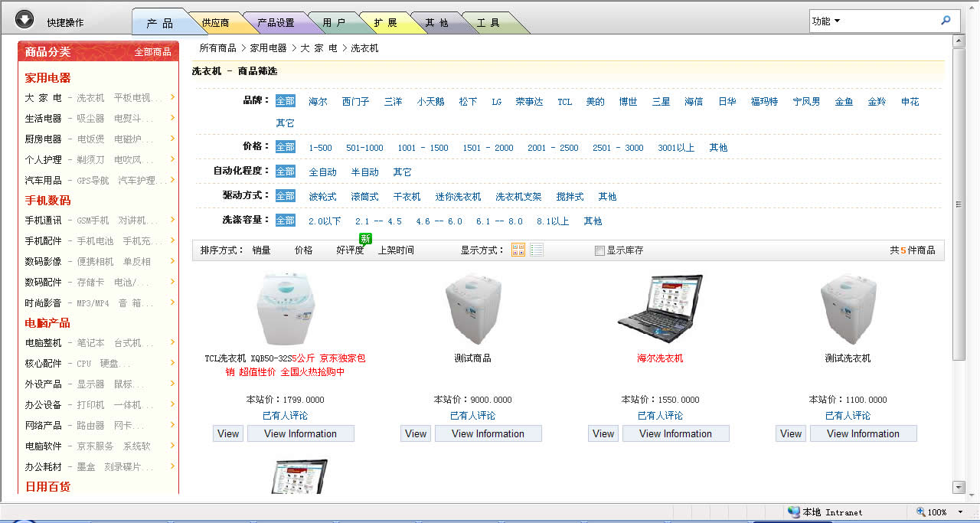Switch to the 用户 tab

(x=334, y=23)
